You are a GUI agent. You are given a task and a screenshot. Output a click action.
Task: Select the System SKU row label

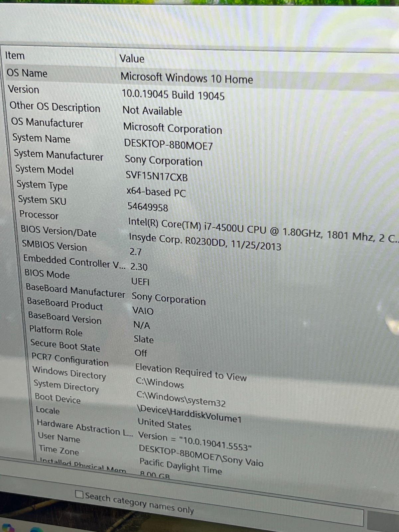click(42, 200)
